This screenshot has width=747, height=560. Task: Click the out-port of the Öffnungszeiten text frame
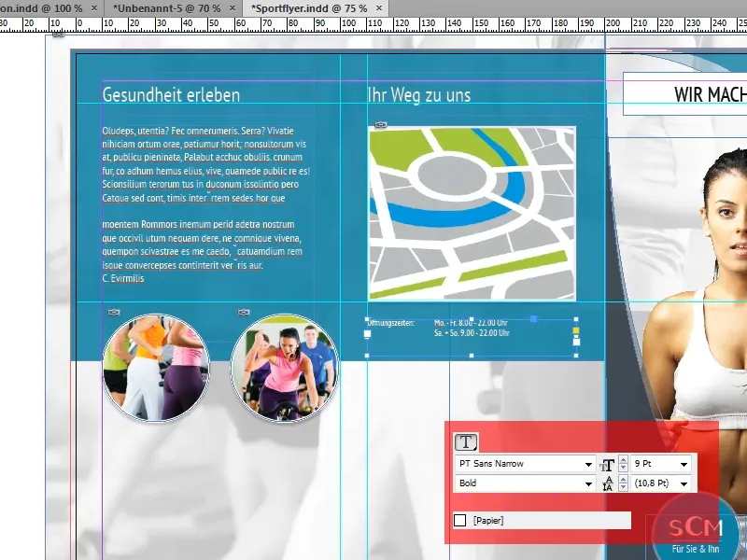point(576,342)
